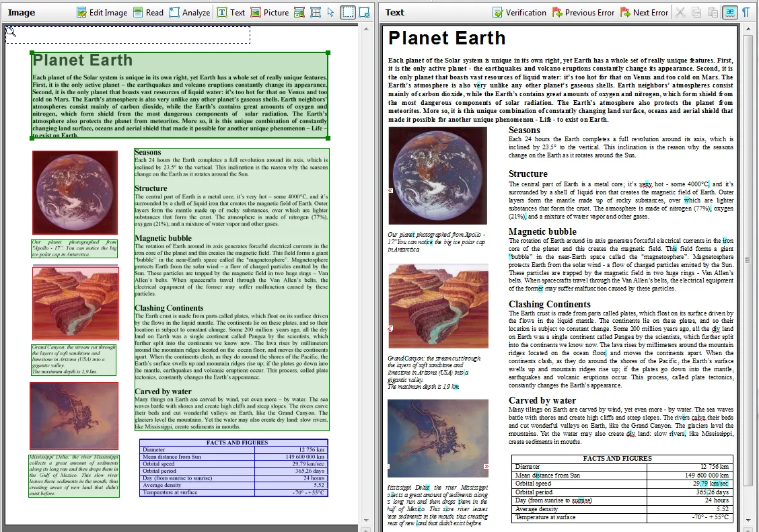Select the Table area drawing tool
The height and width of the screenshot is (532, 759).
click(315, 13)
